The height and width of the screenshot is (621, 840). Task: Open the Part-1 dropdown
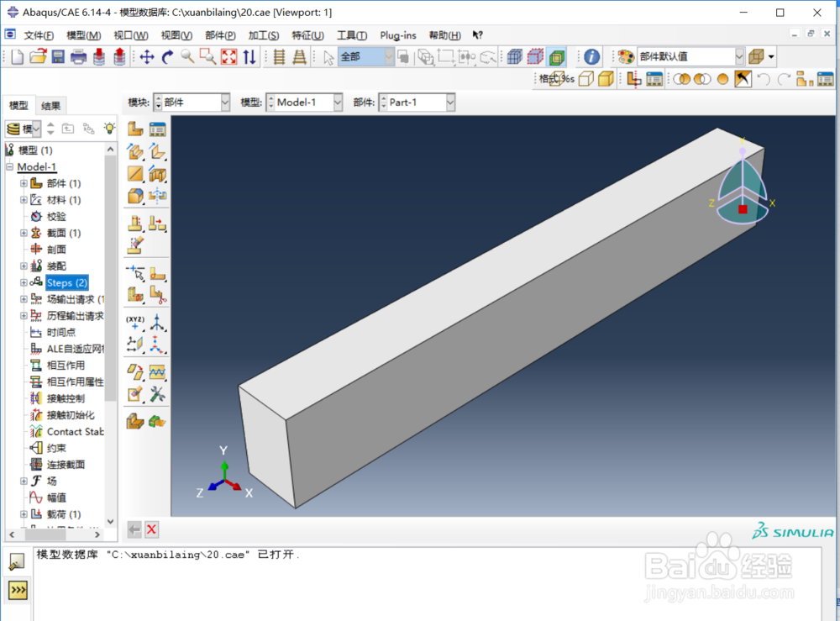click(x=417, y=103)
